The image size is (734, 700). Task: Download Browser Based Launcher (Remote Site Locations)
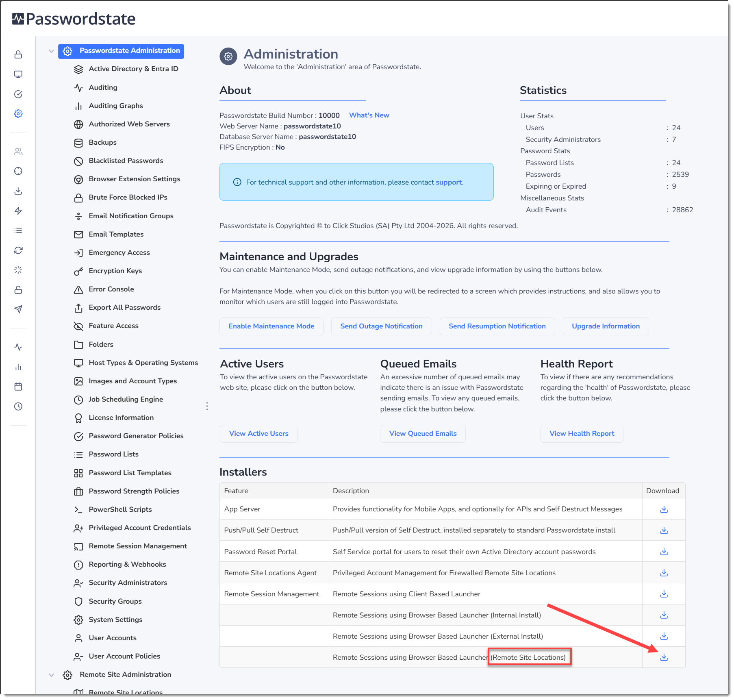[664, 657]
